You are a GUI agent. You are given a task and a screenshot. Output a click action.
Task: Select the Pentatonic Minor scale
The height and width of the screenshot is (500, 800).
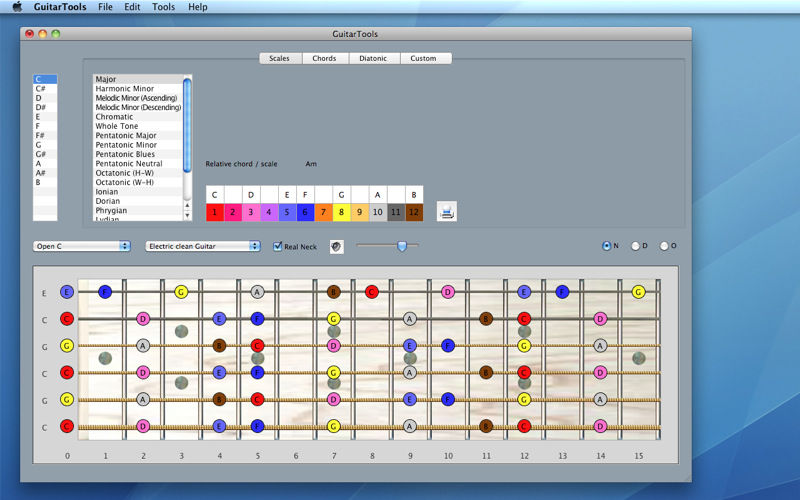click(138, 145)
